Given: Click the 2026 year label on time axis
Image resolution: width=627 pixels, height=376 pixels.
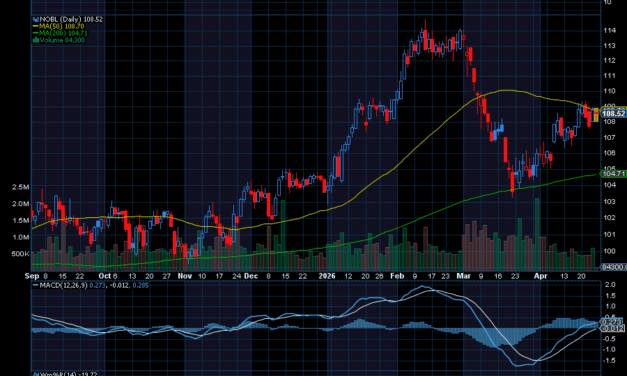Looking at the screenshot, I should click(x=327, y=276).
